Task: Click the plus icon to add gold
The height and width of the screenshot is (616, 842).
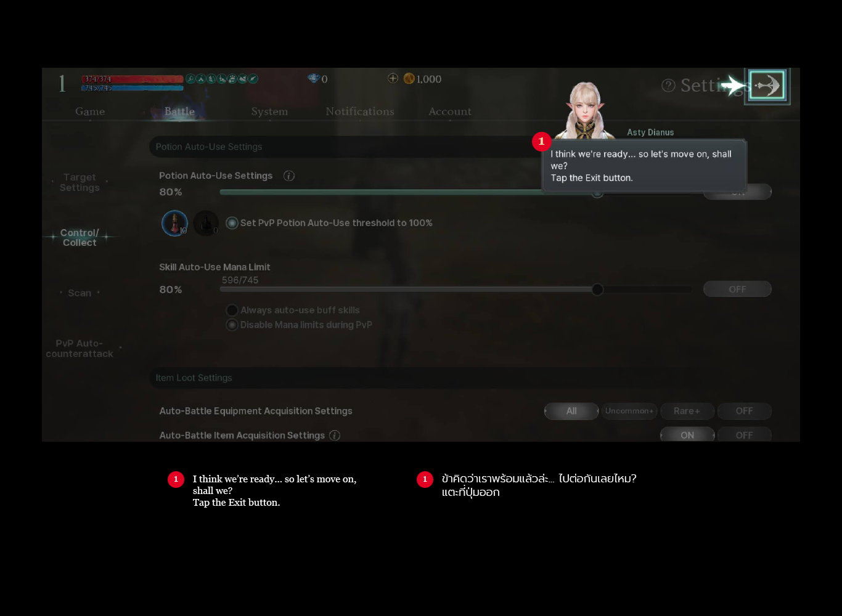Action: (x=393, y=78)
